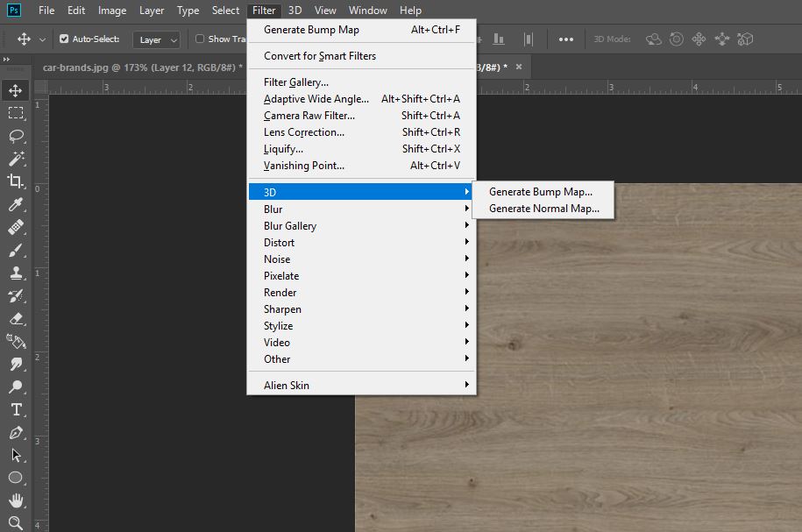Expand the Sharpen submenu
This screenshot has height=532, width=802.
362,309
